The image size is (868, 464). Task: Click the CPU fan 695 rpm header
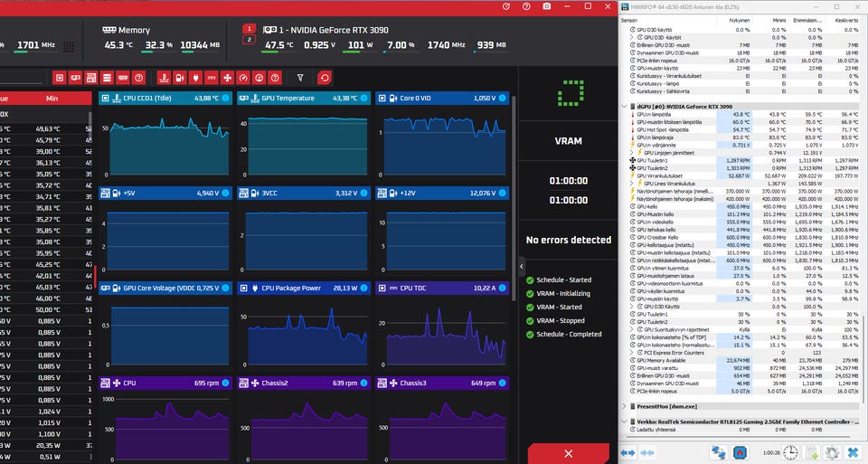[165, 383]
